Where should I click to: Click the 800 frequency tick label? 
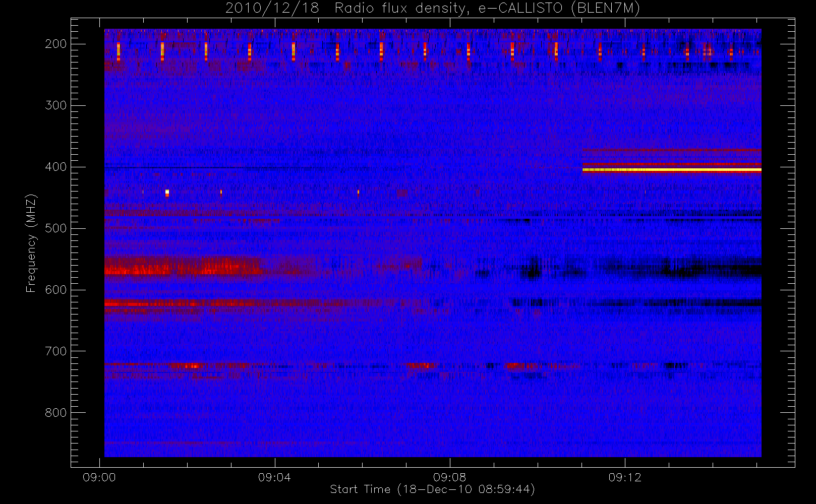click(x=56, y=413)
